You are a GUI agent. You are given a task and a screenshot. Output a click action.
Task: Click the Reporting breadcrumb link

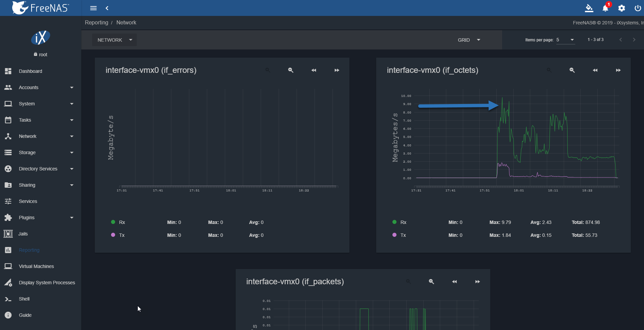coord(96,22)
